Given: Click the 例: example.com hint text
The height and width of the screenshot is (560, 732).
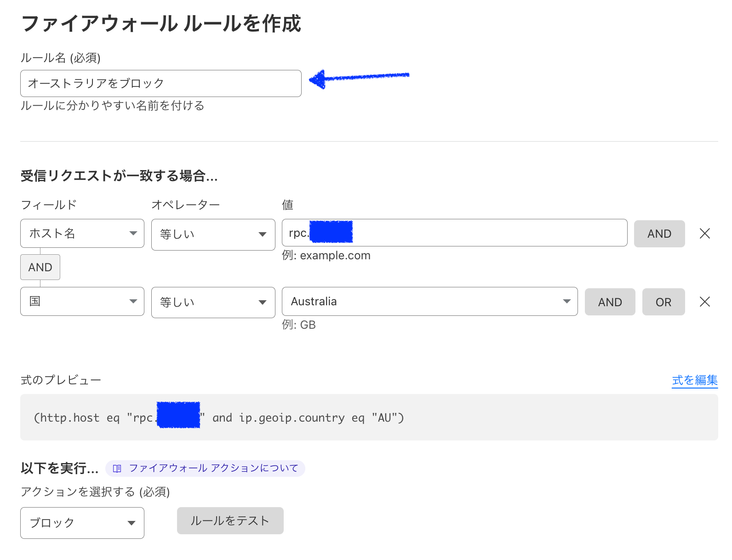Looking at the screenshot, I should pyautogui.click(x=326, y=256).
